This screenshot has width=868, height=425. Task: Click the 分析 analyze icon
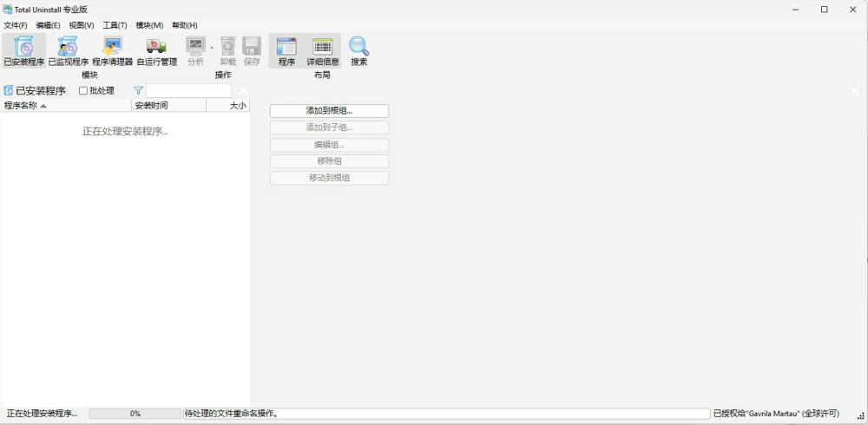pos(195,50)
